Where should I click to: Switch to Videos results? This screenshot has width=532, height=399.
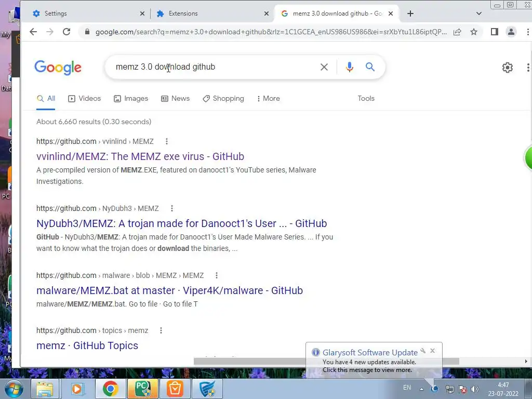click(x=85, y=98)
